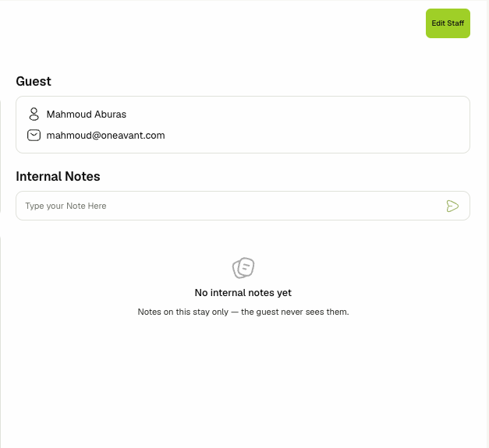Viewport: 489px width, 448px height.
Task: Click the mail glyph beside the email
Action: click(34, 136)
